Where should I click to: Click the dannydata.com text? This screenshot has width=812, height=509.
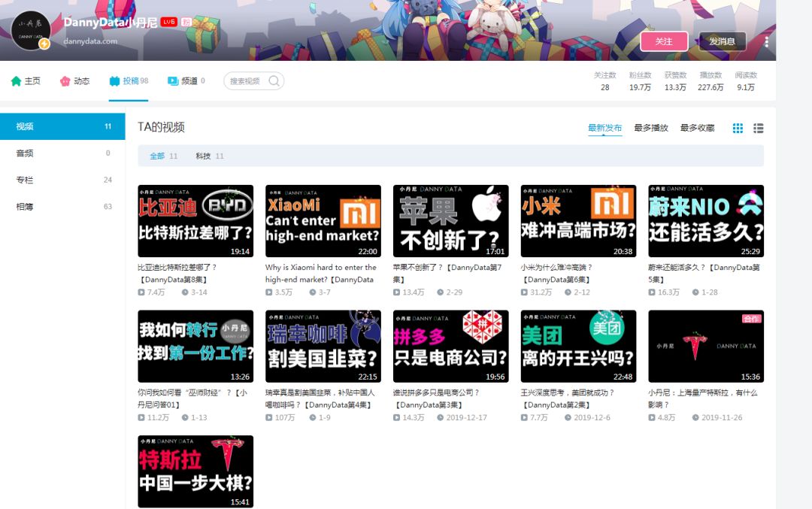90,41
